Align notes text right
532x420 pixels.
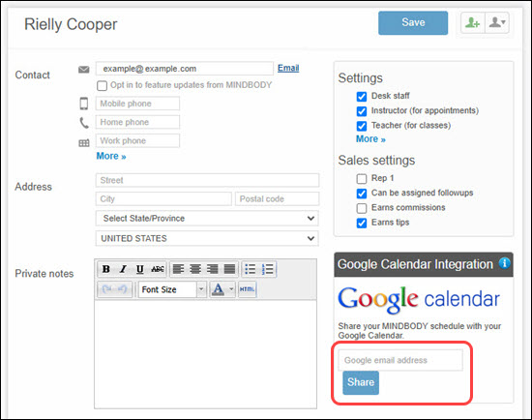pos(213,269)
